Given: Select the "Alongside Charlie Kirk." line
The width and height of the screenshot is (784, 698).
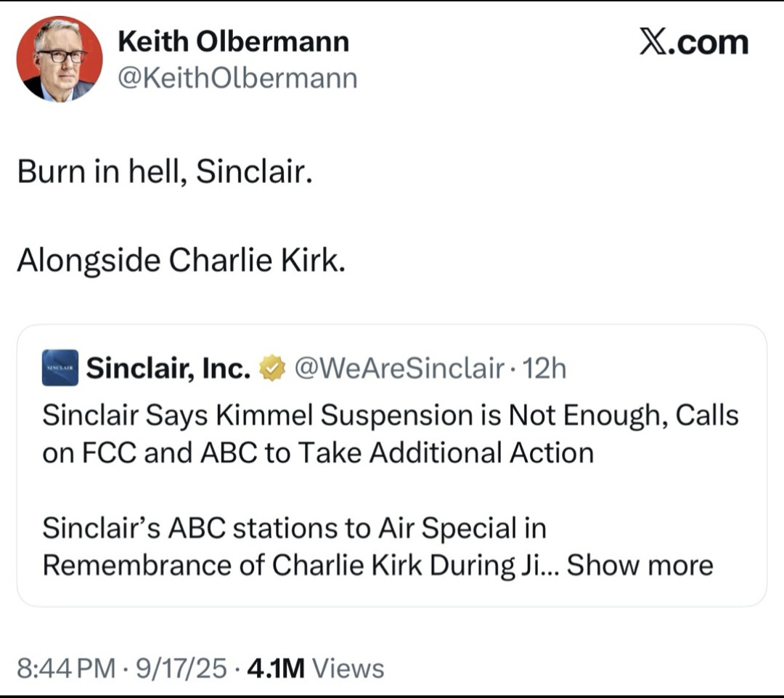Looking at the screenshot, I should 181,261.
